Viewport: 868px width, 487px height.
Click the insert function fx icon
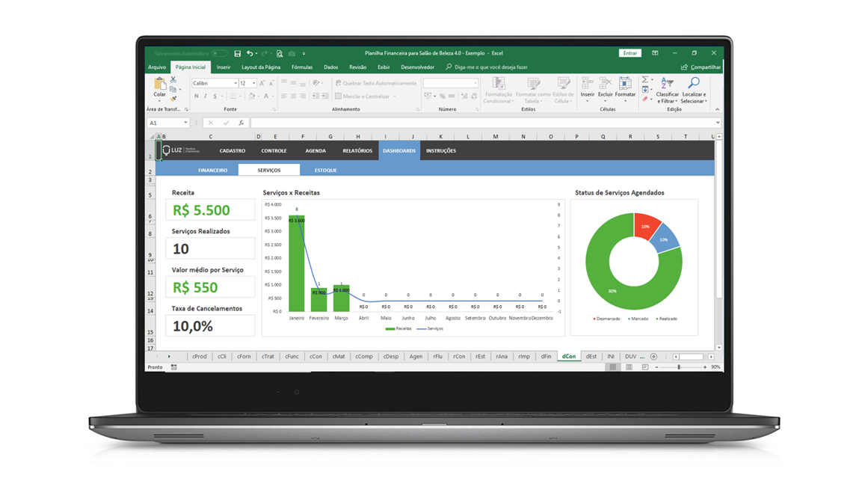coord(241,123)
